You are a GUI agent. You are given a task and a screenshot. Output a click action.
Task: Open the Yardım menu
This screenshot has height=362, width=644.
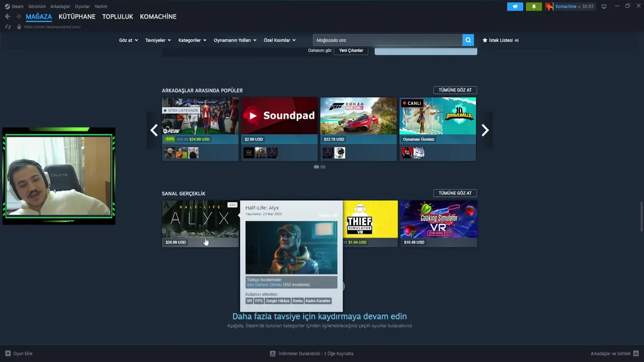point(101,7)
